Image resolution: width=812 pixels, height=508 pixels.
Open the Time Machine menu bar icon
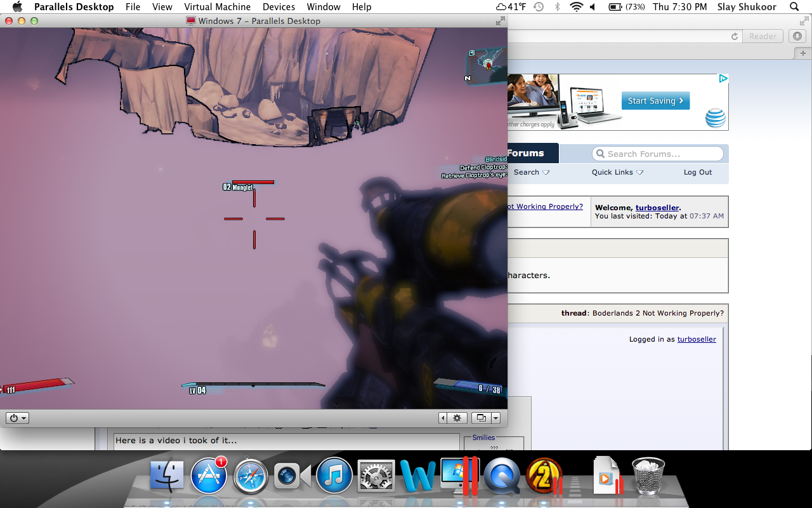[x=539, y=7]
